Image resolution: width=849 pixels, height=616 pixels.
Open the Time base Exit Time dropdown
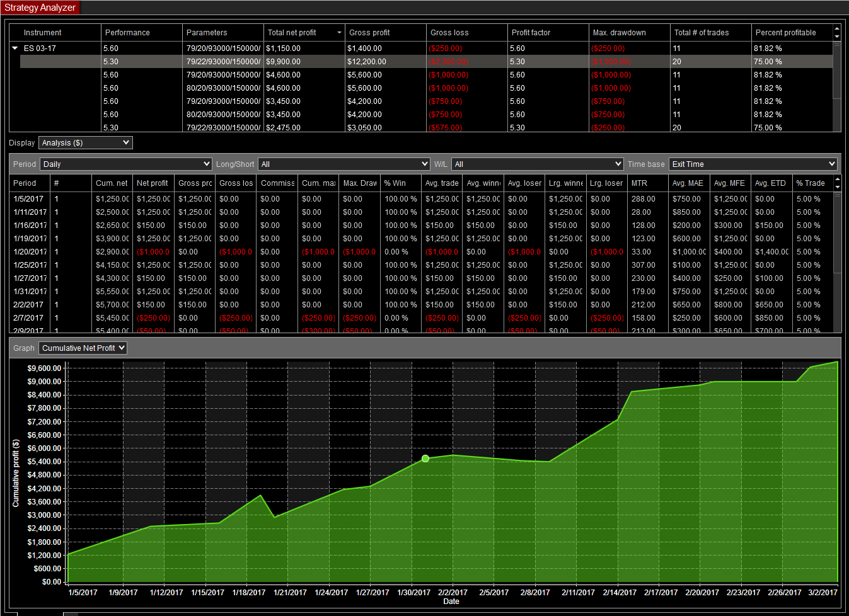tap(753, 164)
